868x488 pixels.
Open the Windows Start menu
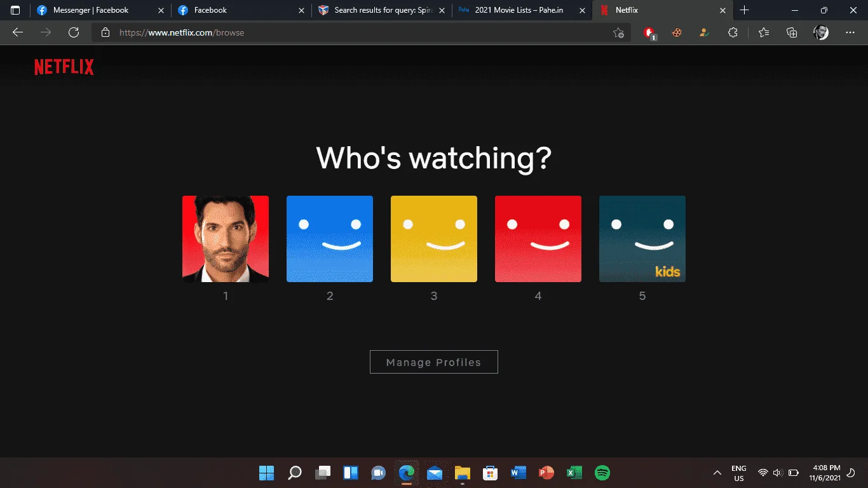pyautogui.click(x=266, y=473)
